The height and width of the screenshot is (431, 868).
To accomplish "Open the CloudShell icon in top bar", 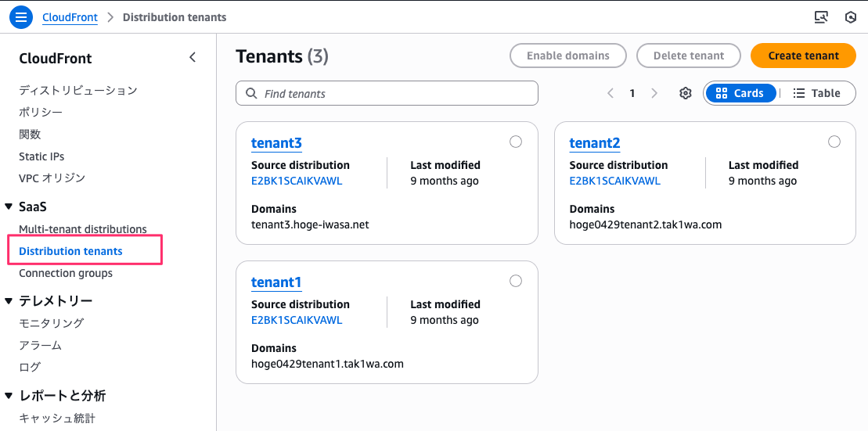I will (821, 17).
